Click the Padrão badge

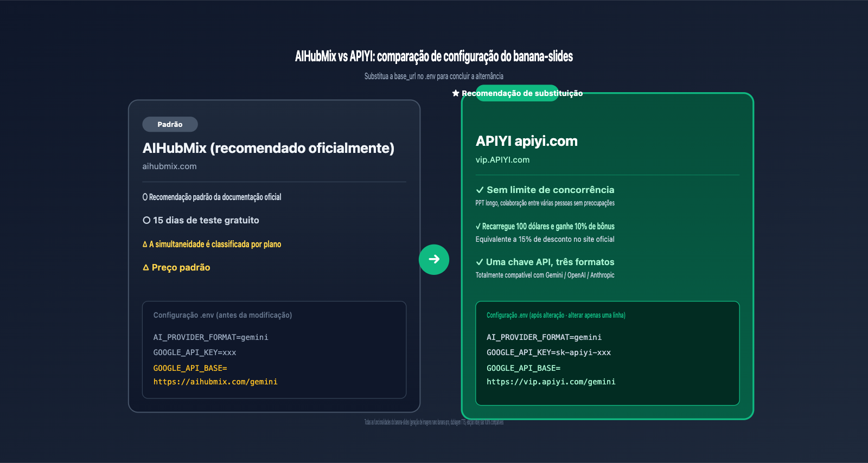[x=170, y=124]
